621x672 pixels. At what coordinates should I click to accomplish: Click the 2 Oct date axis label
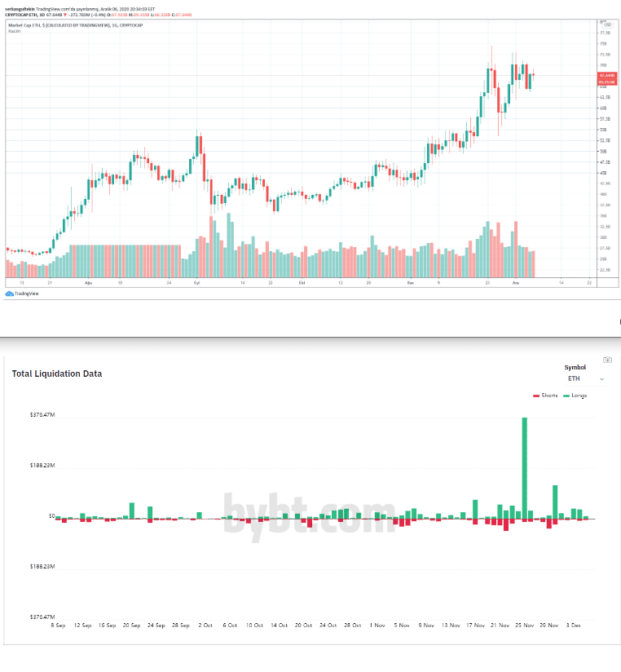coord(205,625)
